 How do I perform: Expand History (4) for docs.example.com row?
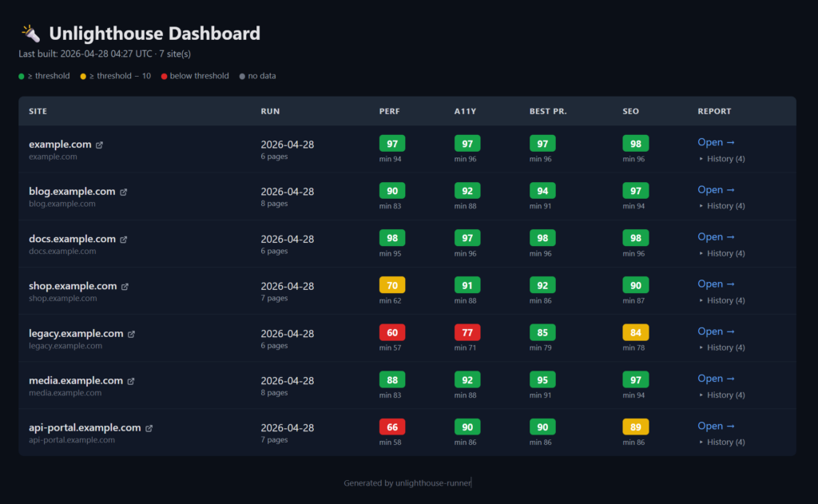click(x=721, y=253)
